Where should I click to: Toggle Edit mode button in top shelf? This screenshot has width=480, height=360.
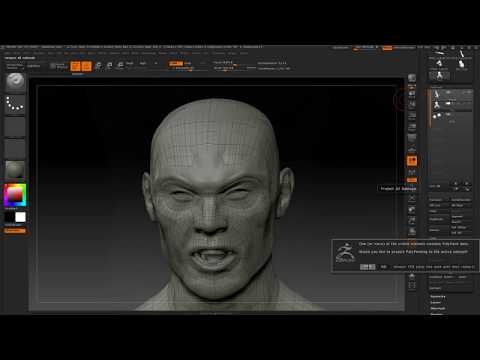[75, 66]
